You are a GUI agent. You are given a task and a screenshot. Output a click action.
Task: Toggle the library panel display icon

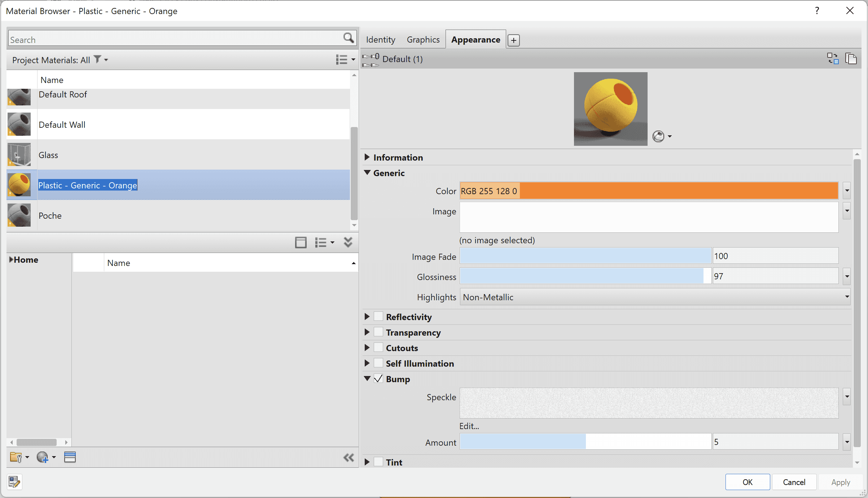point(70,457)
